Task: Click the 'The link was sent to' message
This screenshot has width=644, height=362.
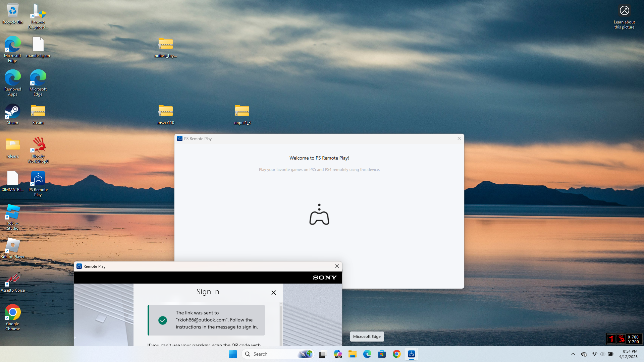Action: coord(217,320)
